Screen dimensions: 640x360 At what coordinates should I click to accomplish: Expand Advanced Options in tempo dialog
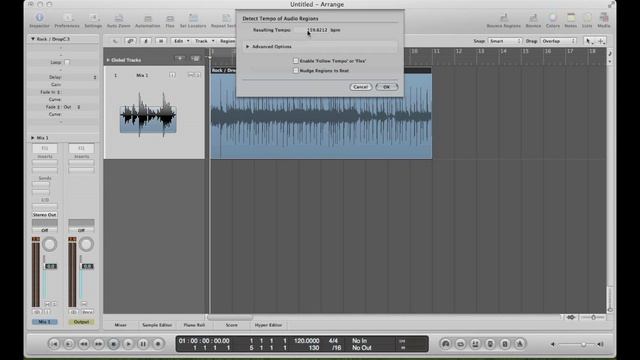coord(247,47)
